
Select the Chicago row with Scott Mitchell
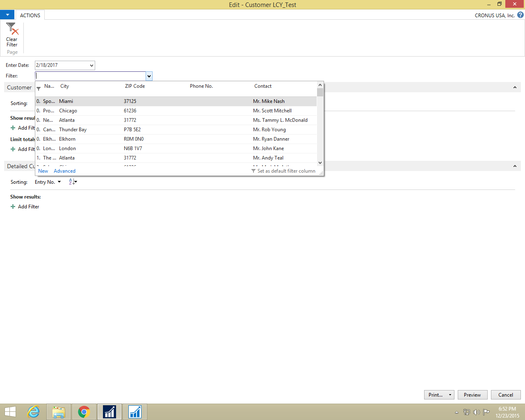(x=176, y=111)
